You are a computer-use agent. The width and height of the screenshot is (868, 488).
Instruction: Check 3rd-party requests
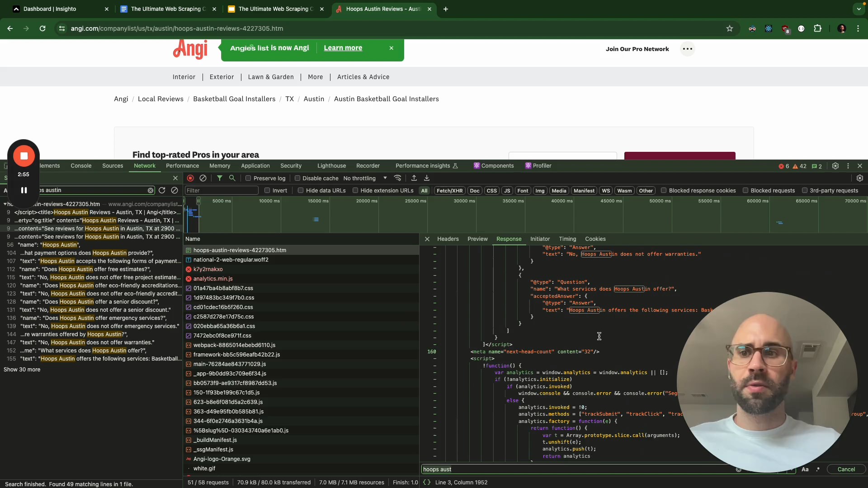[805, 191]
